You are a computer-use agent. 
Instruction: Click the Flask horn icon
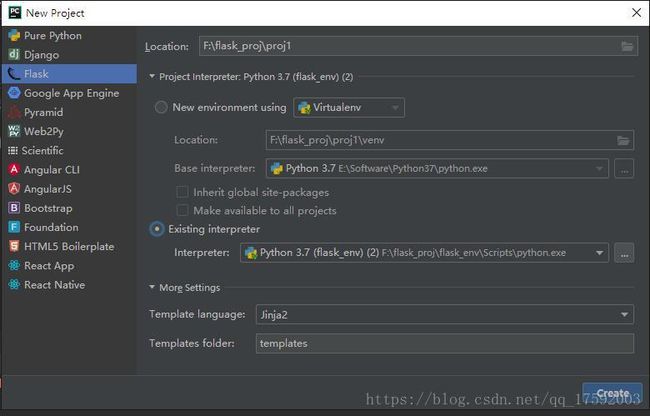(x=14, y=74)
